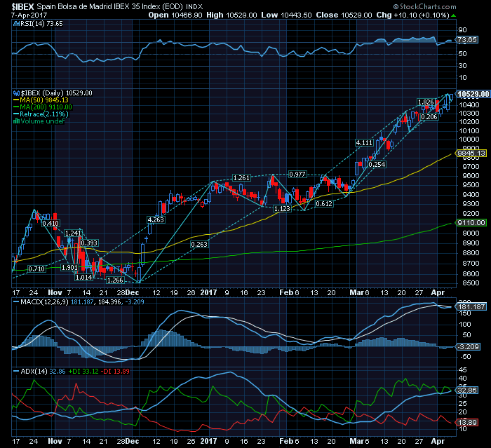Click the cyan Retrace legend marker

click(x=16, y=114)
